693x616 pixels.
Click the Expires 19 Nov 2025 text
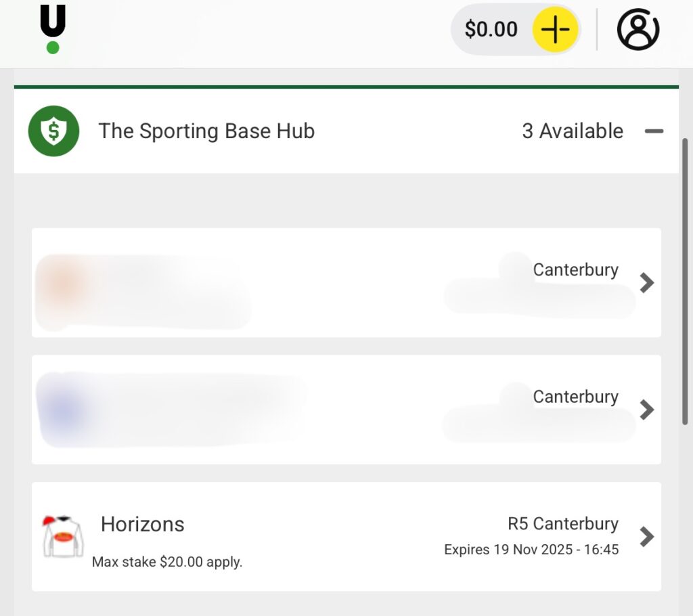pos(531,550)
